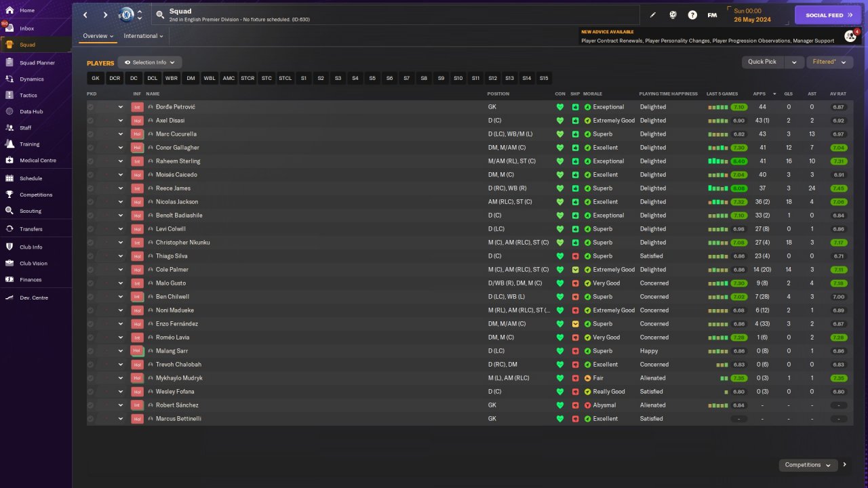Click the search magnifier icon
Image resolution: width=868 pixels, height=488 pixels.
pyautogui.click(x=160, y=14)
